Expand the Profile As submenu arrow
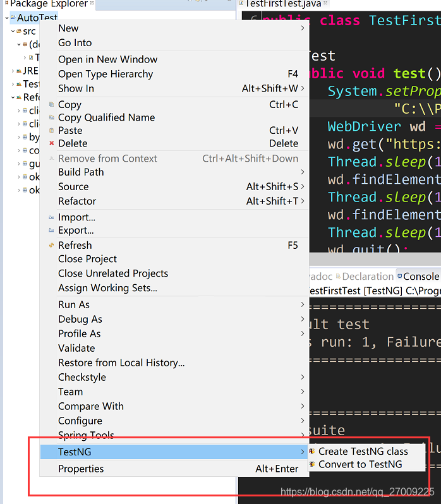Image resolution: width=441 pixels, height=504 pixels. 303,333
